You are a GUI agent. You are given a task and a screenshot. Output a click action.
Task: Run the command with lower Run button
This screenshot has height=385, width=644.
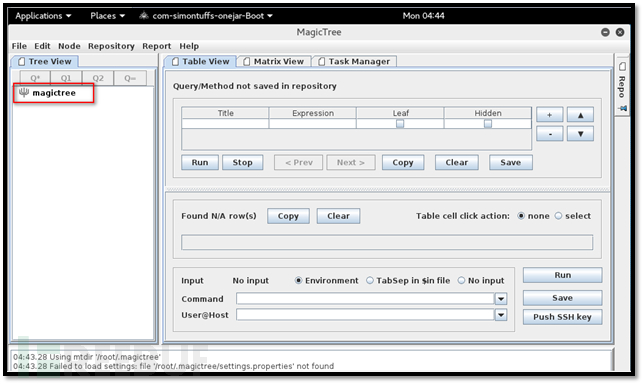(x=562, y=275)
